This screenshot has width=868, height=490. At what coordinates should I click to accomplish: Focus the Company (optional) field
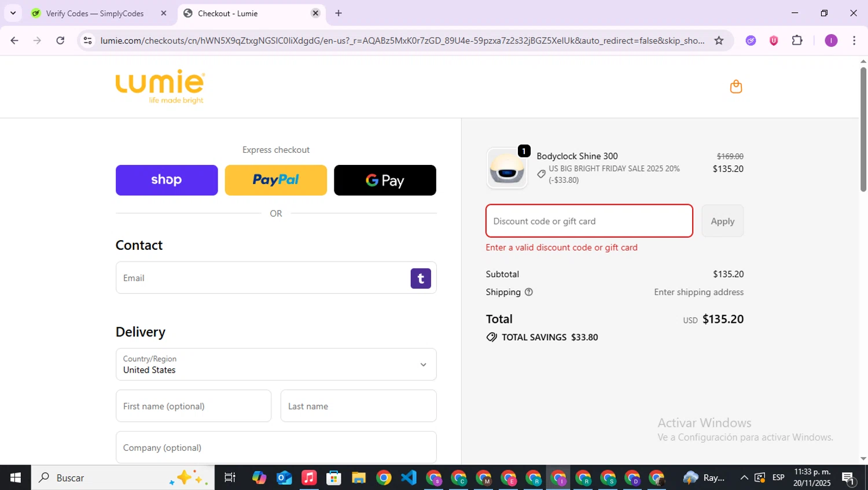click(x=276, y=447)
